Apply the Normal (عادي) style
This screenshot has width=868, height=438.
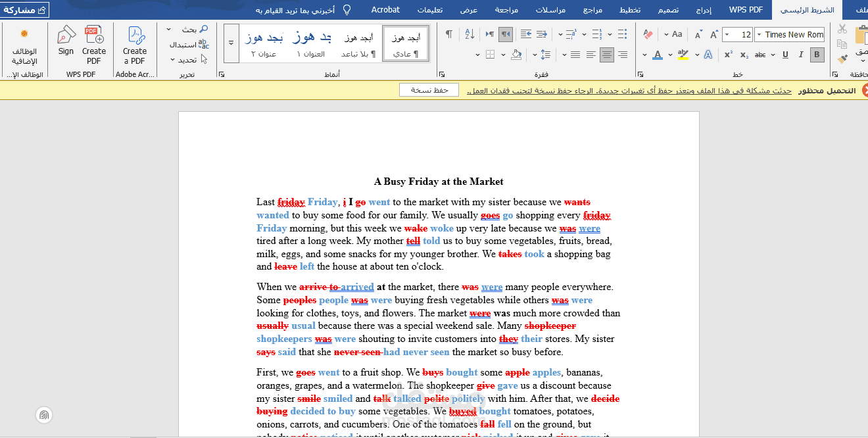(406, 43)
